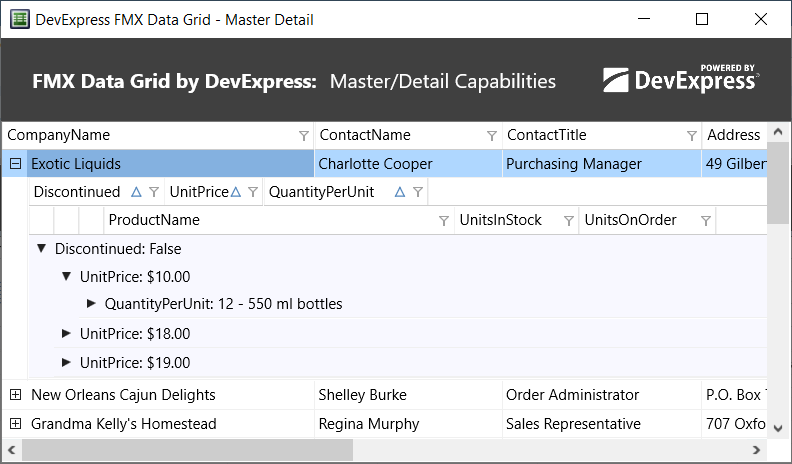This screenshot has width=792, height=464.
Task: Expand the Grandma Kelly's Homestead row
Action: coord(16,424)
